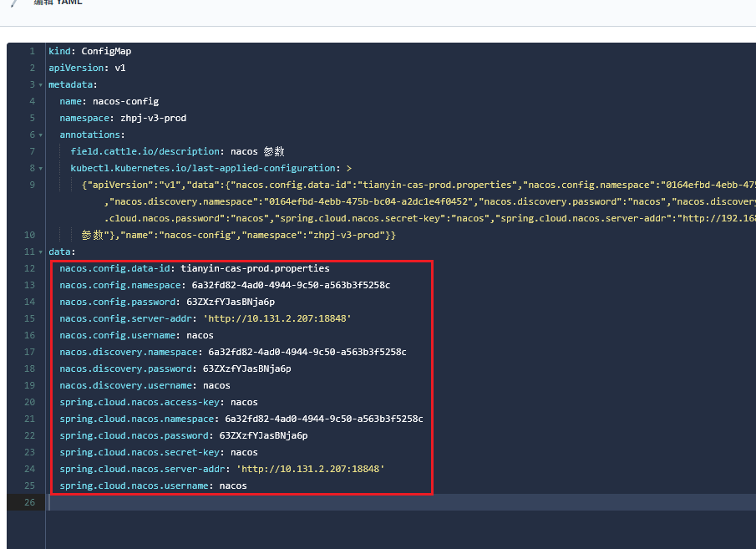
Task: Collapse the data section fold arrow
Action: 40,252
